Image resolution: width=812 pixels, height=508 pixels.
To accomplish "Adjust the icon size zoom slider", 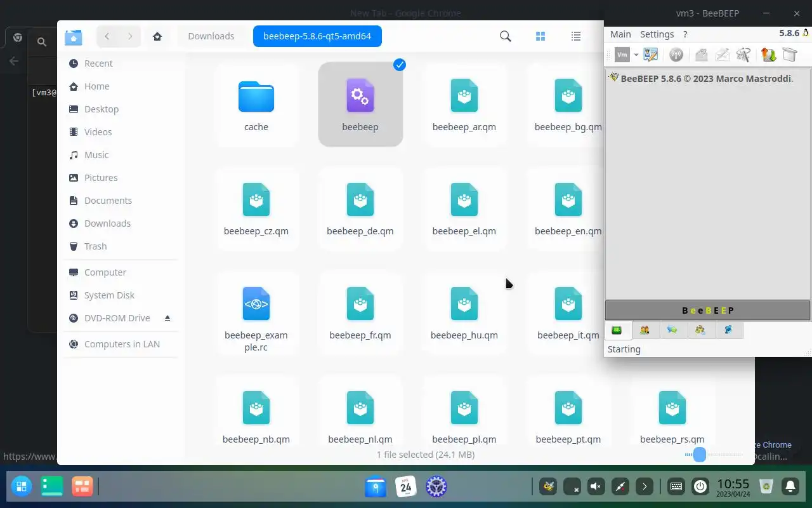I will pyautogui.click(x=700, y=455).
